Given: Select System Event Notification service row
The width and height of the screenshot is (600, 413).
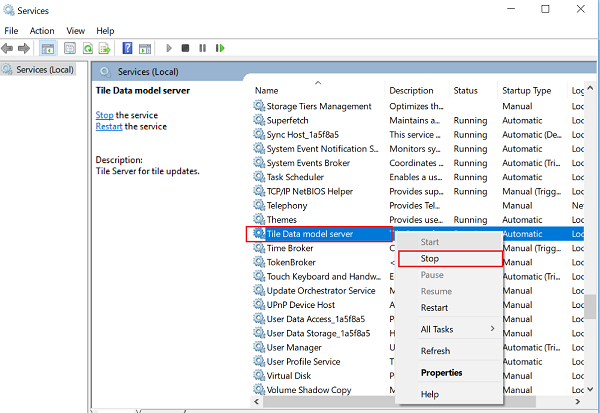Looking at the screenshot, I should (322, 149).
